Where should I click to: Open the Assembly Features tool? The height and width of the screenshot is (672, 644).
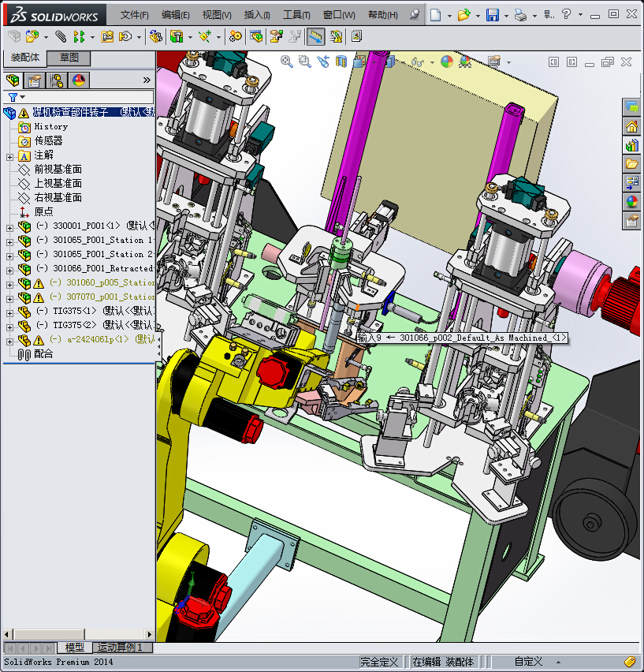(x=177, y=37)
